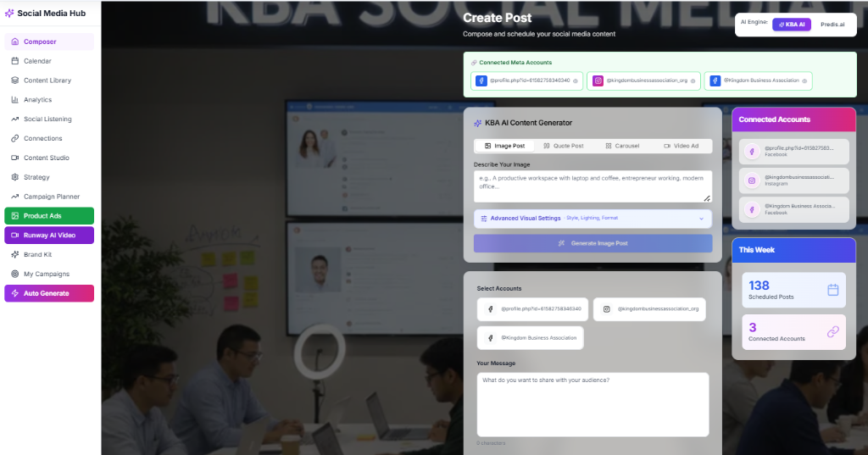Open Runway AI Video
Image resolution: width=868 pixels, height=455 pixels.
[x=49, y=236]
